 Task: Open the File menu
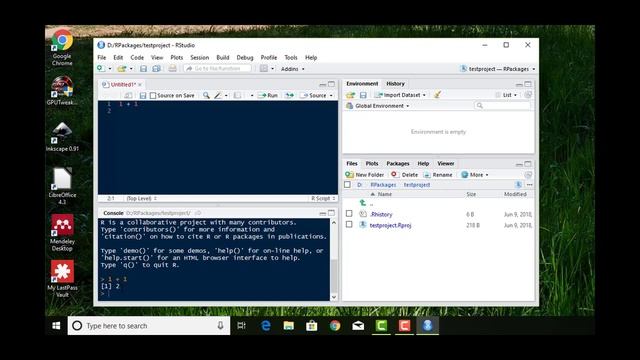click(102, 58)
